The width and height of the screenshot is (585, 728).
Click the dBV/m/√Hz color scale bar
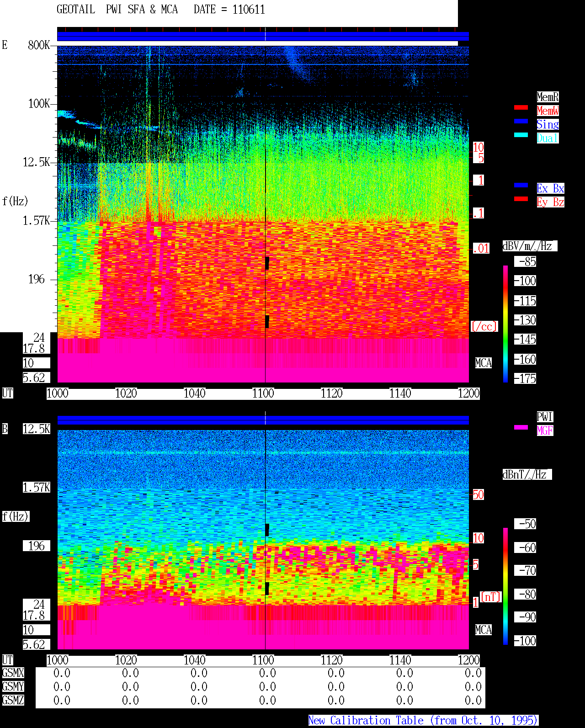tap(505, 324)
